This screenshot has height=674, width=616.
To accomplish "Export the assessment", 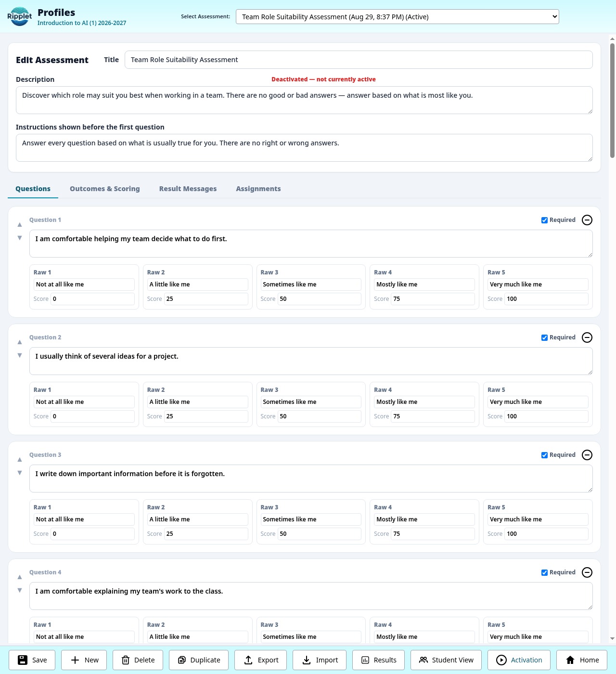I will (x=260, y=660).
